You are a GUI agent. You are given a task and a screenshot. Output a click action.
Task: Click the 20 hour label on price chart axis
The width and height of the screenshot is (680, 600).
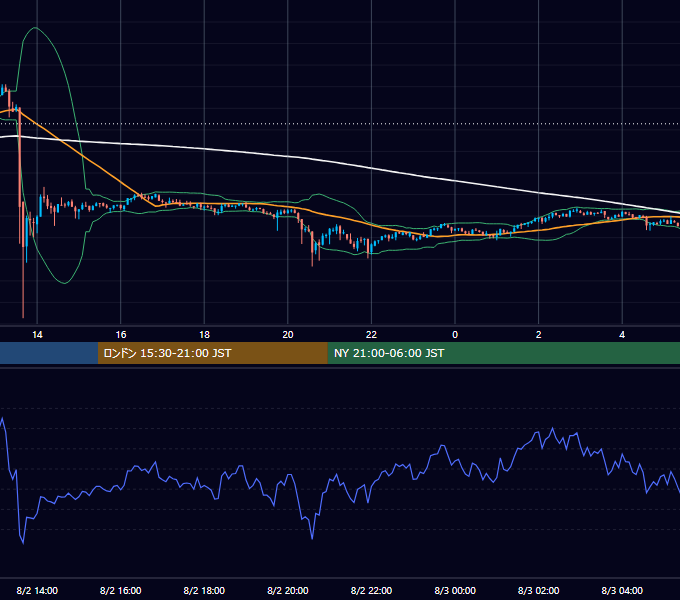pyautogui.click(x=288, y=335)
